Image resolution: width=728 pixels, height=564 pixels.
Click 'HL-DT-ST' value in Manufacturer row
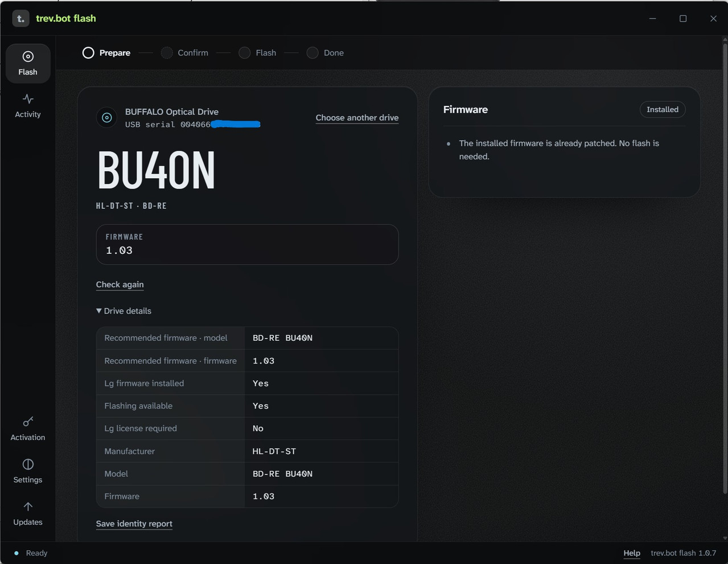[274, 451]
